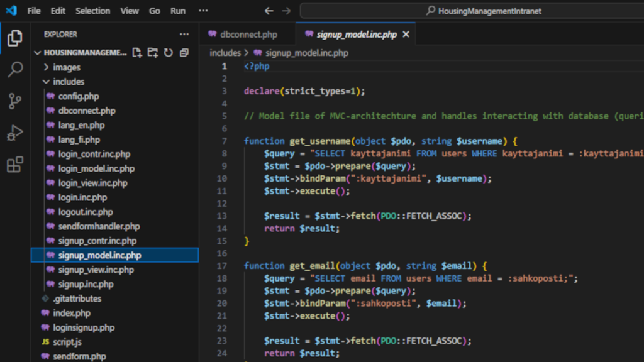Open the Selection menu
Screen dimensions: 644x362
click(x=92, y=11)
